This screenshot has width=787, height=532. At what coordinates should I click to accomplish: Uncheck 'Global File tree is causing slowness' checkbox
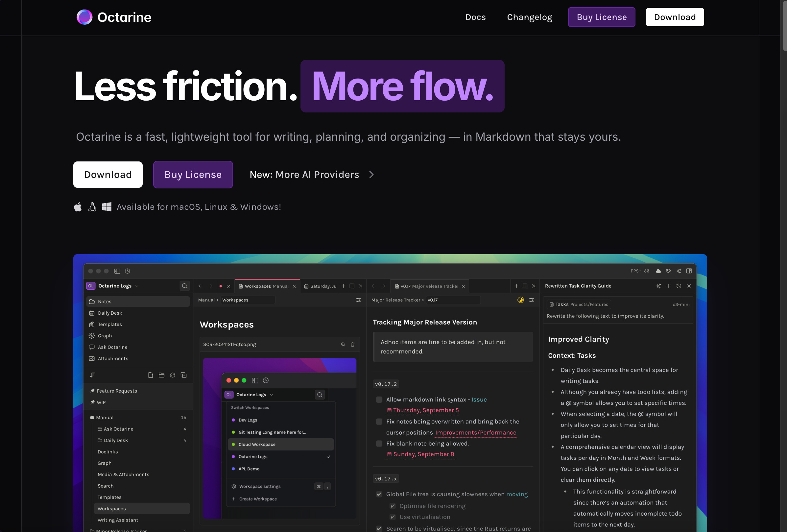[379, 494]
